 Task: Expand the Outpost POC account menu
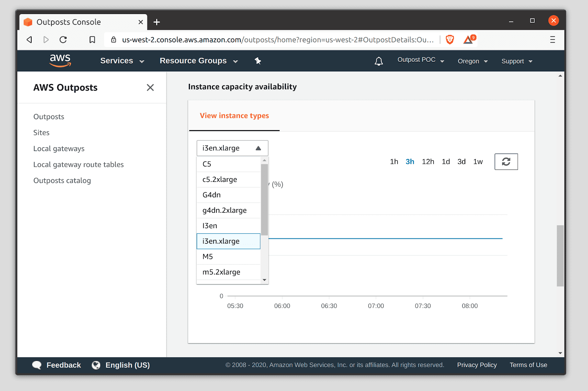tap(421, 60)
